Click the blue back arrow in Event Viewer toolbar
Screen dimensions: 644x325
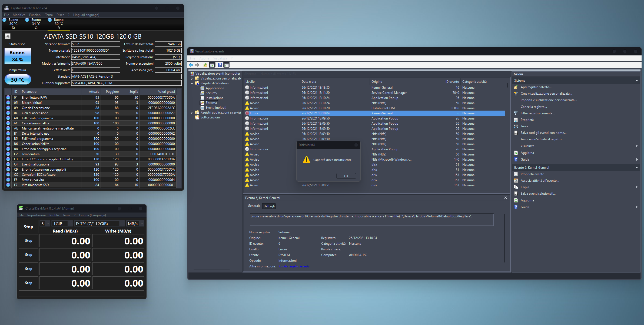(191, 65)
